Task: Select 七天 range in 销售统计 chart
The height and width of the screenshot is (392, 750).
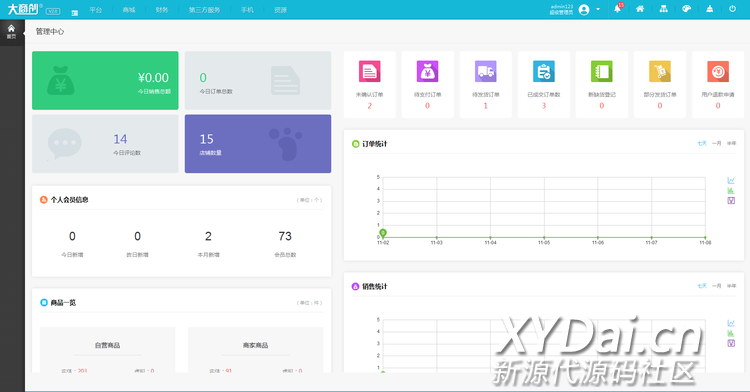Action: 702,286
